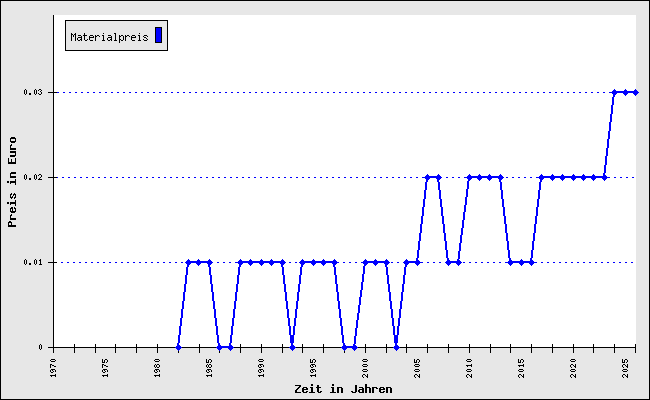Click the 'Preis in Euro' axis title
The image size is (650, 400).
tap(12, 182)
